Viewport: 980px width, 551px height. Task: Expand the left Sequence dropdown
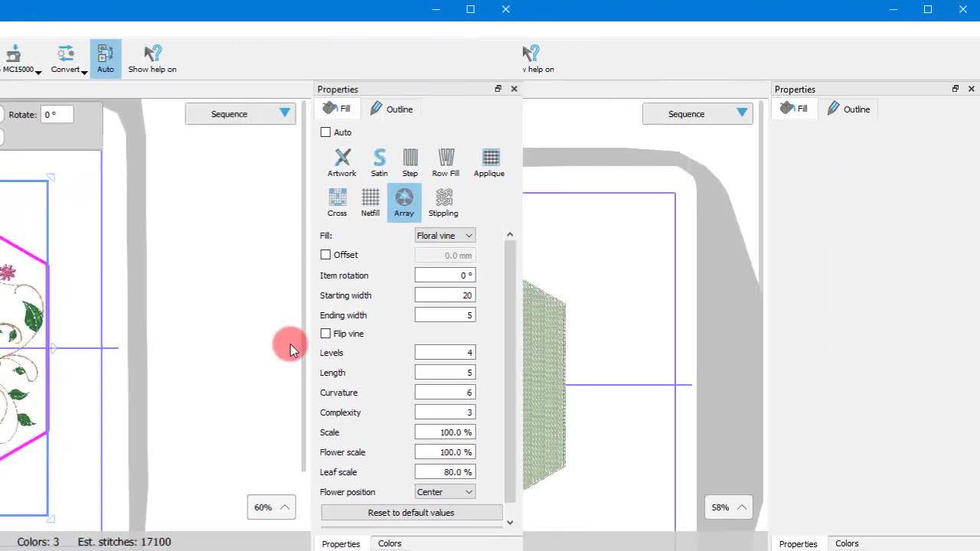coord(240,114)
